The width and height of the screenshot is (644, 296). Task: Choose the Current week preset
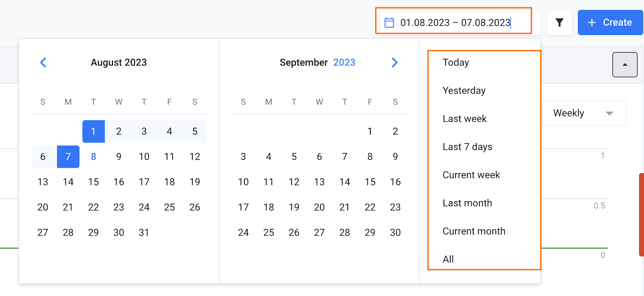[x=471, y=175]
